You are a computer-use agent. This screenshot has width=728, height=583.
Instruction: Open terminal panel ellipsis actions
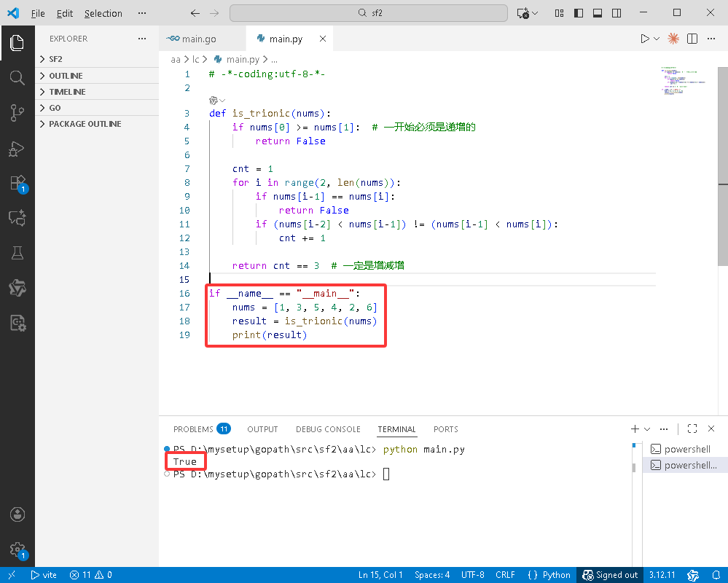pos(664,429)
